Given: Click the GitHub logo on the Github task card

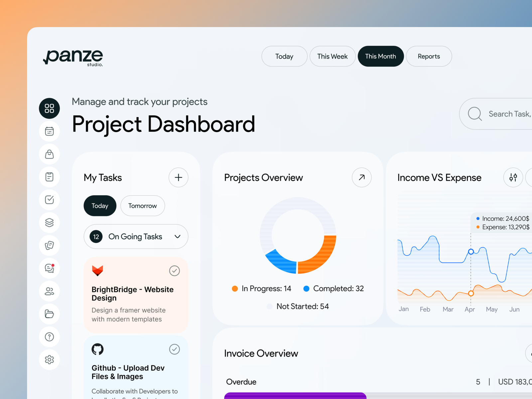Looking at the screenshot, I should 97,349.
